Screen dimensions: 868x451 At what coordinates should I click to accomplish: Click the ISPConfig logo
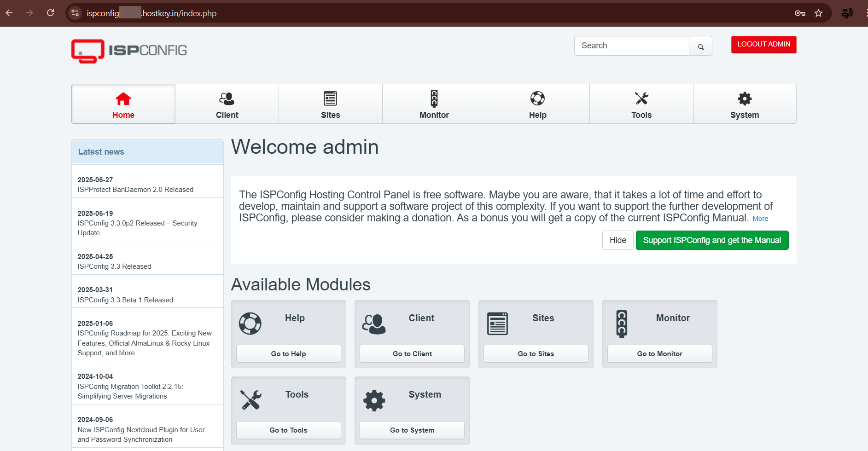[x=129, y=51]
